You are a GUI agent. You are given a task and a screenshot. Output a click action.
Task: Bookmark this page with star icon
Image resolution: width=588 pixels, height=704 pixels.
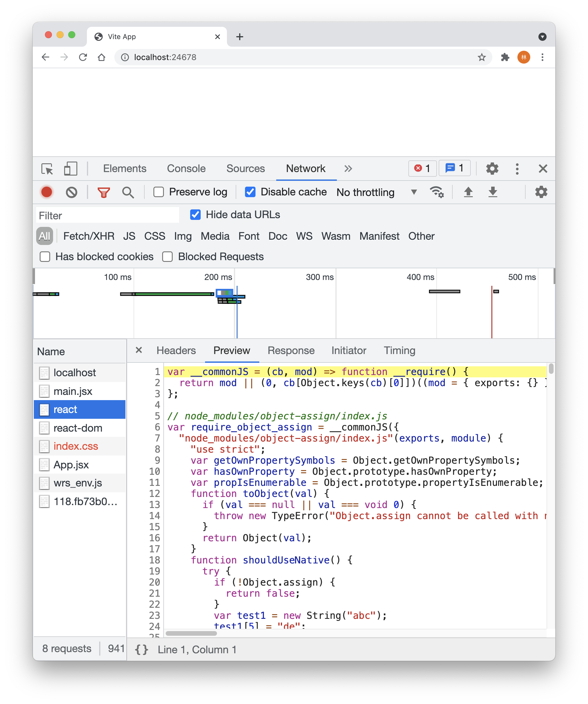coord(482,57)
